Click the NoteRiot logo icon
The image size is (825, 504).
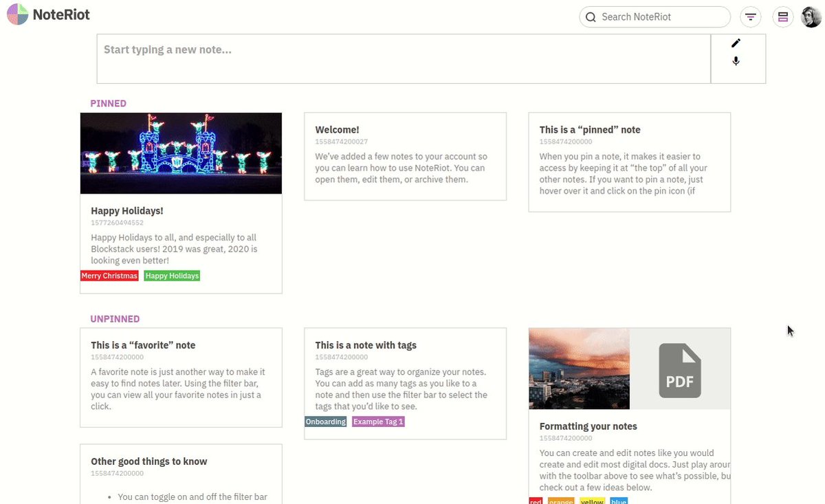point(17,14)
